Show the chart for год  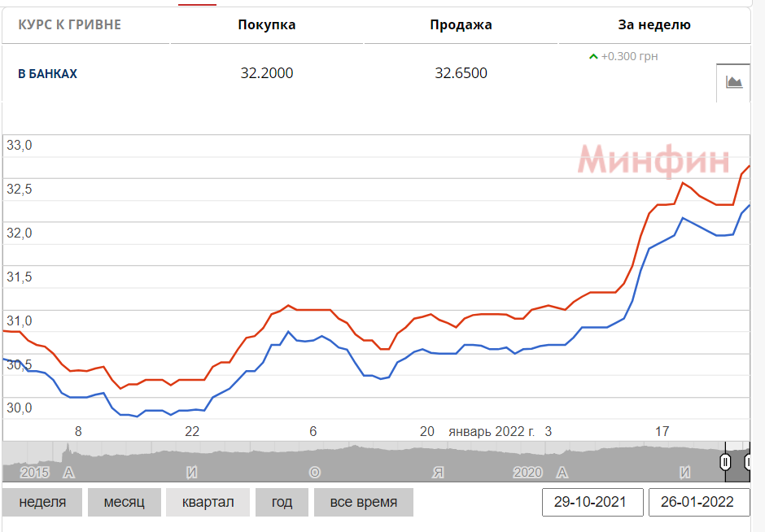click(x=282, y=502)
